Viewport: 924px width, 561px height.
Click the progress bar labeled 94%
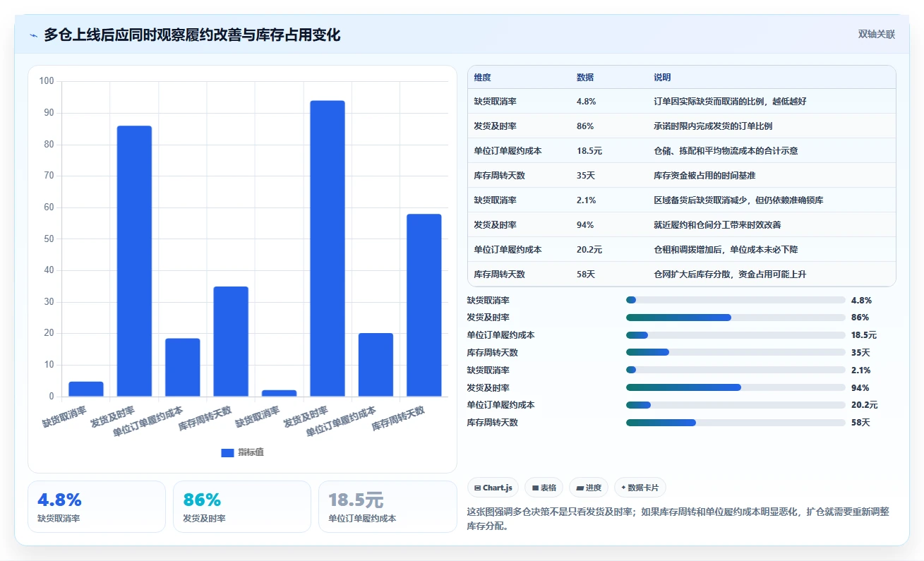[x=736, y=387]
